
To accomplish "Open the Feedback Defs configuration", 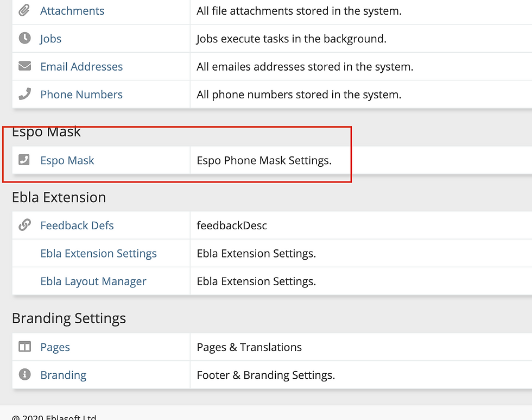I will [x=77, y=225].
